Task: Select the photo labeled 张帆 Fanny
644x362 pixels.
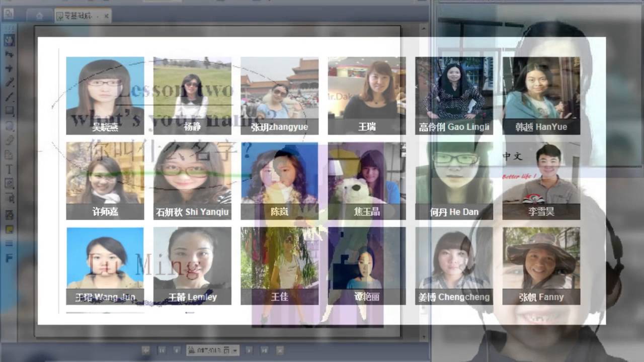Action: click(541, 266)
